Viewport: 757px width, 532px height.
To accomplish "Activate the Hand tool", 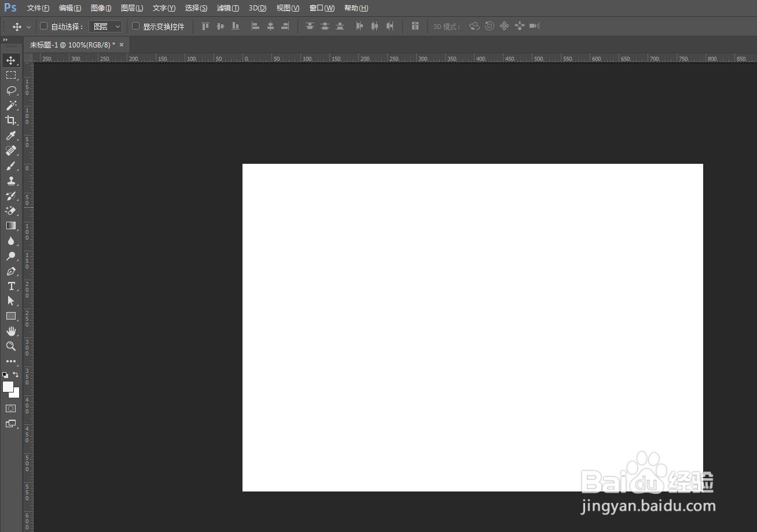I will point(11,331).
